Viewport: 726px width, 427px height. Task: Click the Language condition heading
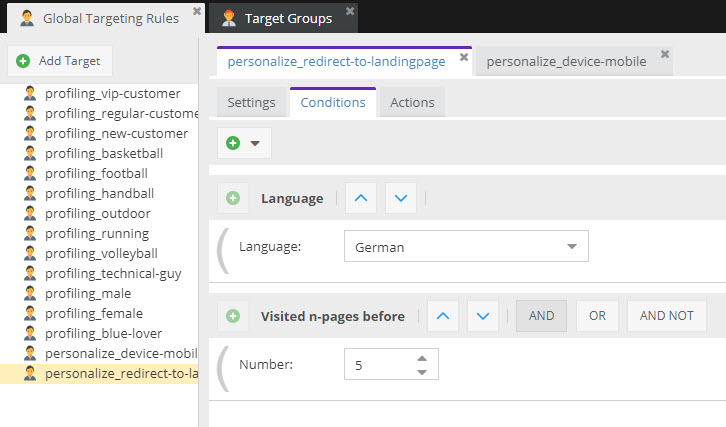(292, 199)
